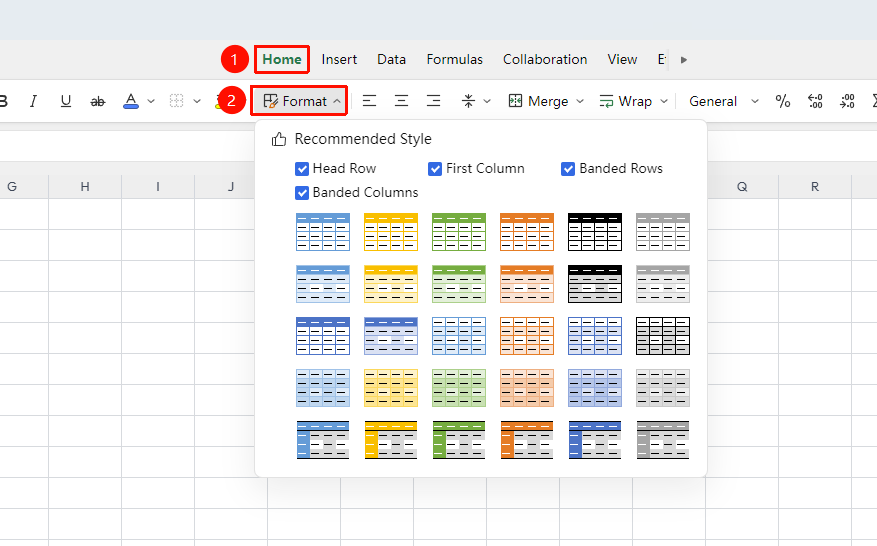Open the General number format dropdown

724,101
